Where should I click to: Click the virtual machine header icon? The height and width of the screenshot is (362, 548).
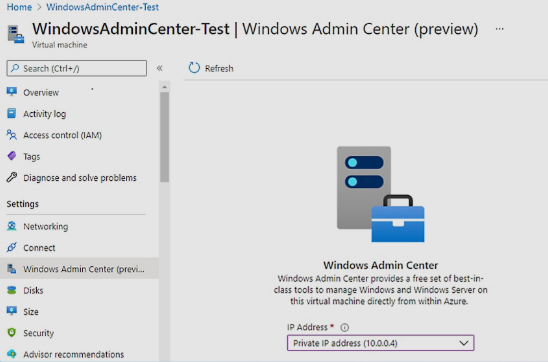click(16, 34)
